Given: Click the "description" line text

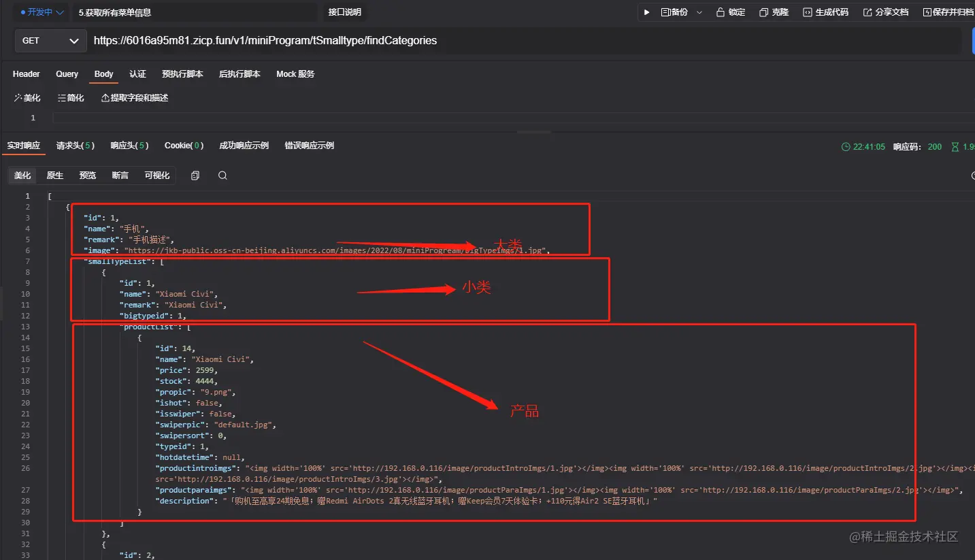Looking at the screenshot, I should [406, 501].
